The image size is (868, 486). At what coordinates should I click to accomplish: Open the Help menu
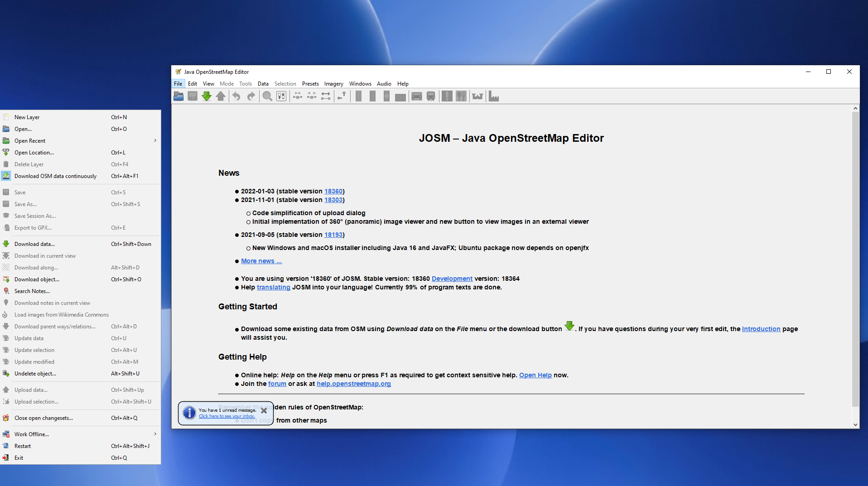coord(403,83)
